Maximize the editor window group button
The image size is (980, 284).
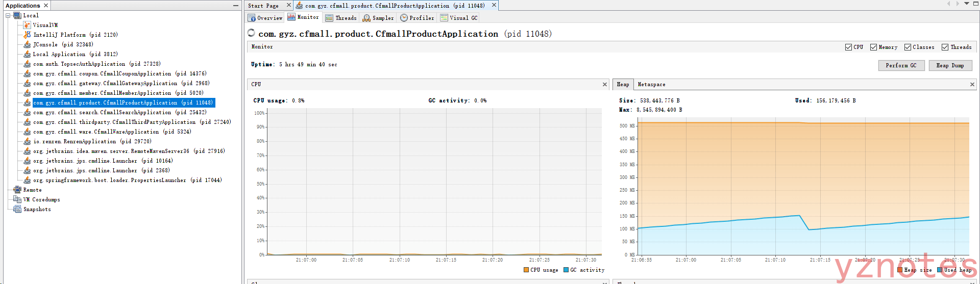pos(975,4)
